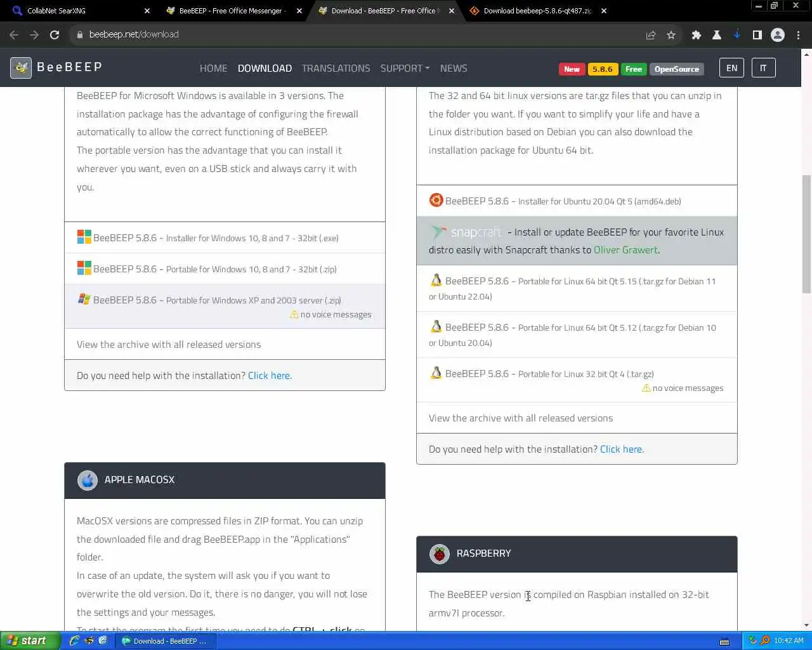Click the address bar URL beebeep.net/download
The width and height of the screenshot is (812, 650).
(134, 35)
